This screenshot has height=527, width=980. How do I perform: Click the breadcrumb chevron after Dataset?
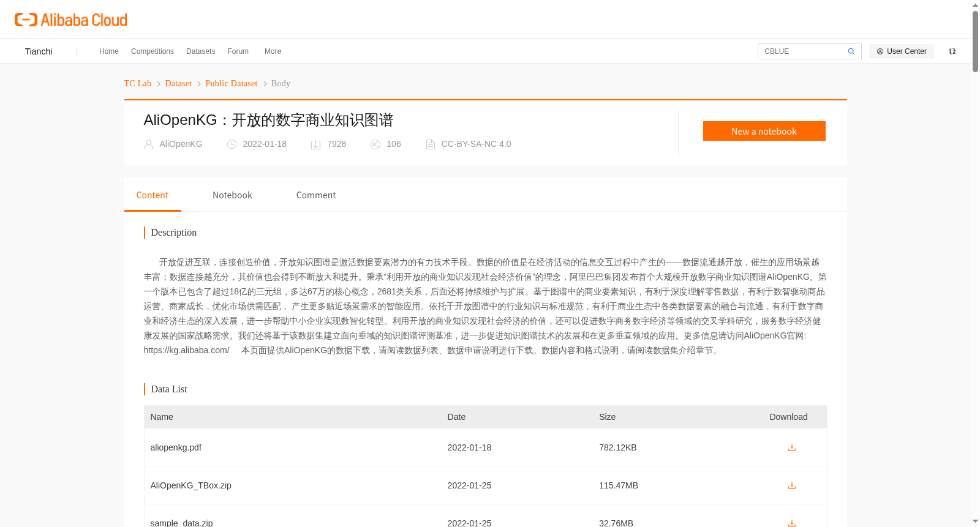pos(199,84)
